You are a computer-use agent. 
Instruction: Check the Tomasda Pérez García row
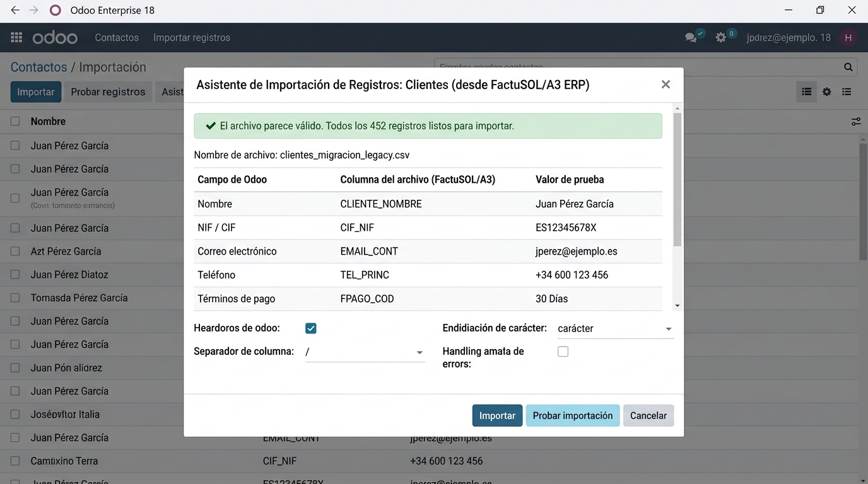click(x=15, y=298)
